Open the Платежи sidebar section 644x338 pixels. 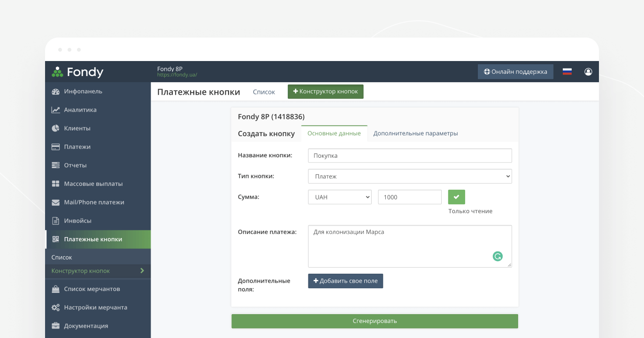pos(98,147)
